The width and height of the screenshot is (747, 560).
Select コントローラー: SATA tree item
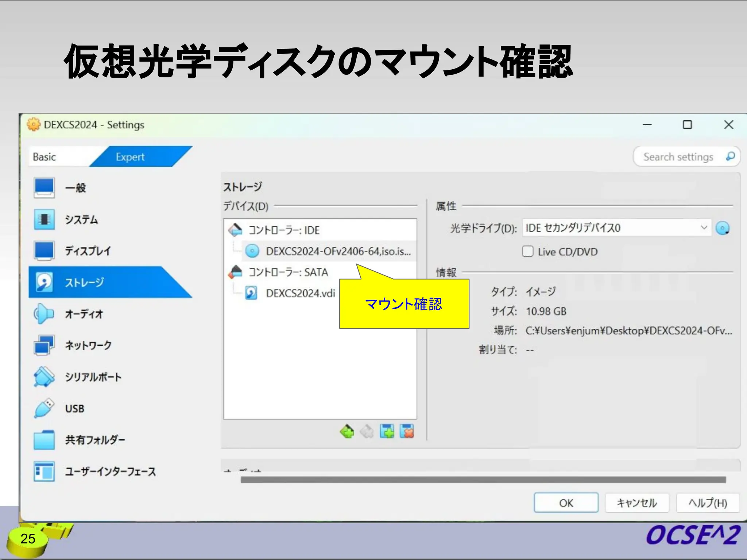tap(288, 272)
